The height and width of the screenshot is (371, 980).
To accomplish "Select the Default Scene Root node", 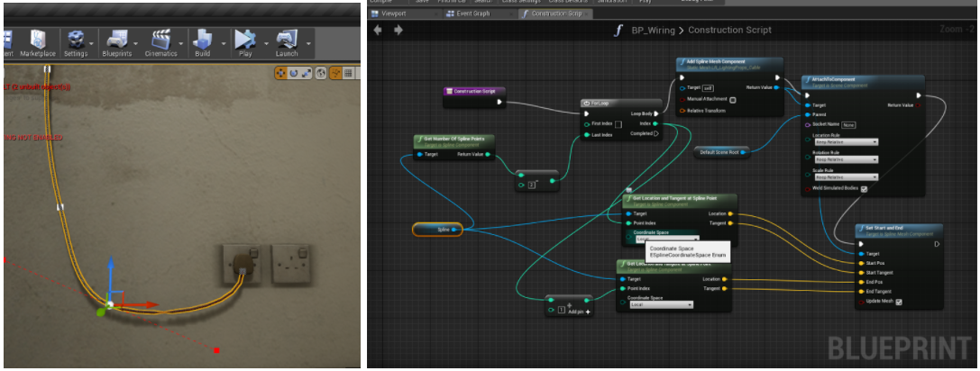I will pyautogui.click(x=721, y=152).
